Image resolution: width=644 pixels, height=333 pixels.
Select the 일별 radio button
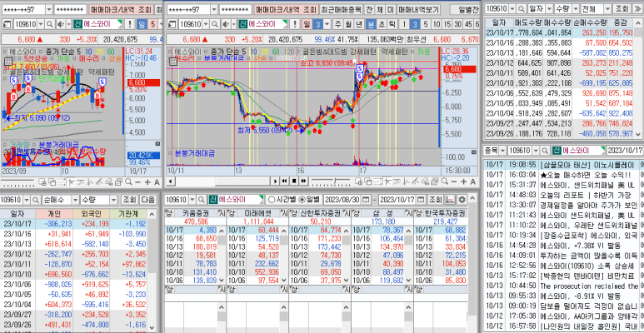(x=301, y=200)
